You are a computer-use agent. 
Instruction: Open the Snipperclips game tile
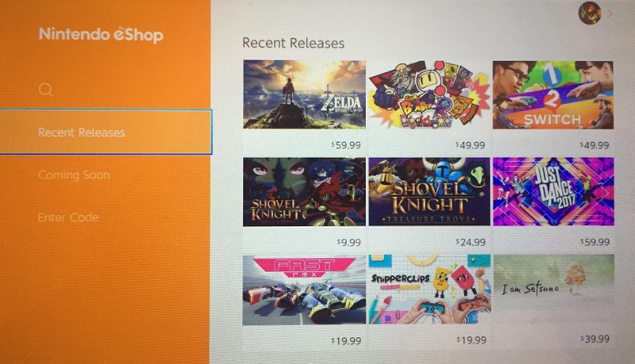pyautogui.click(x=429, y=289)
